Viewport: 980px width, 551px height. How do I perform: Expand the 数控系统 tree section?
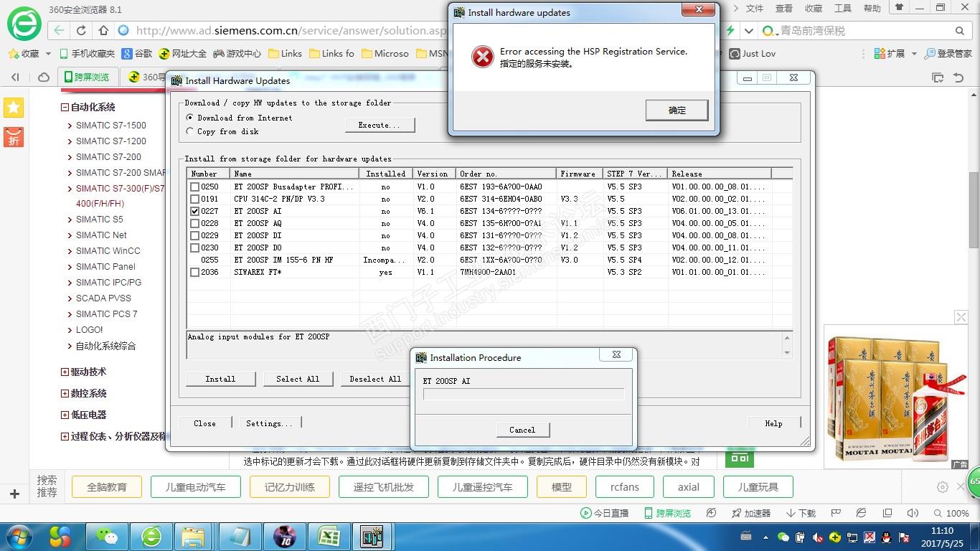click(x=65, y=393)
